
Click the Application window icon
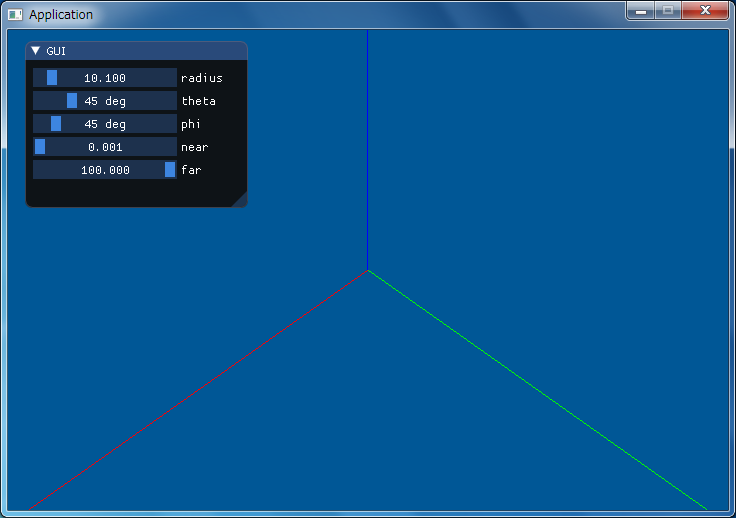[15, 15]
